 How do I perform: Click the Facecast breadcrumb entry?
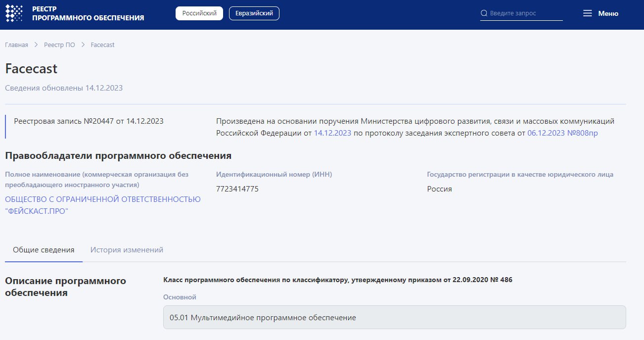point(102,45)
